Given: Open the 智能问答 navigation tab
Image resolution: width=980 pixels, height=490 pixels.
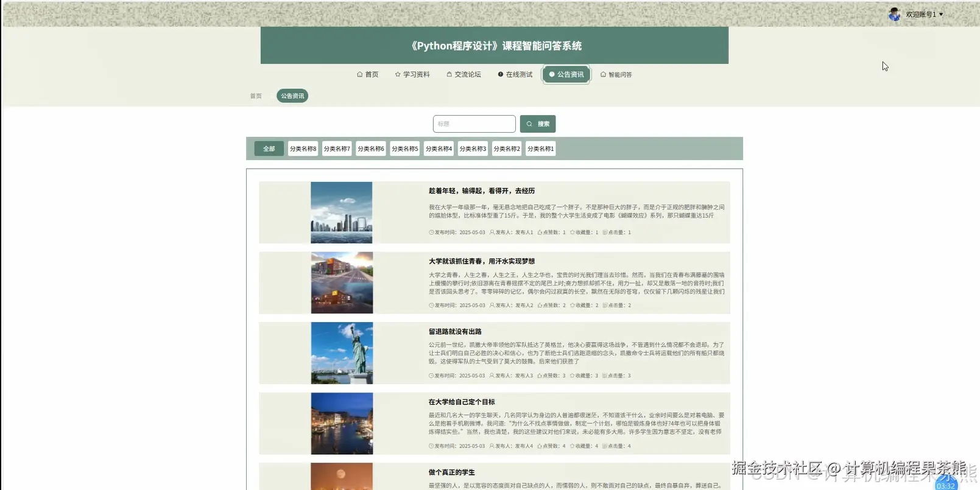Looking at the screenshot, I should tap(616, 74).
